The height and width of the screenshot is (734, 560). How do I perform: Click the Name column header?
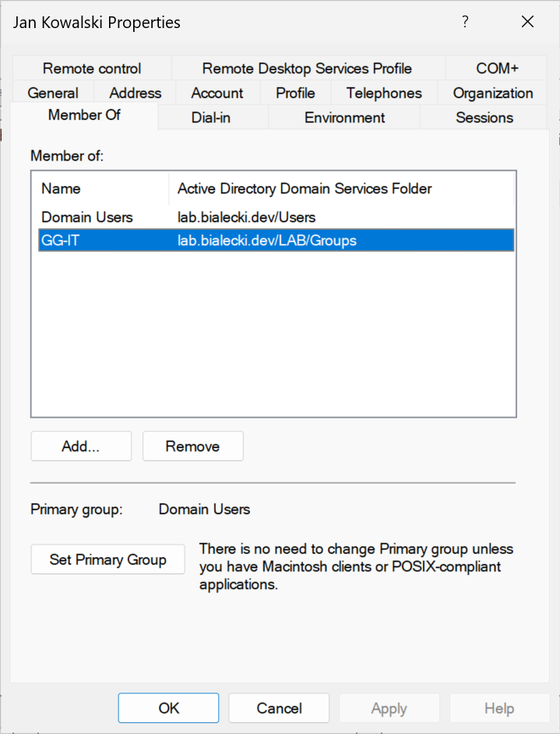click(100, 189)
